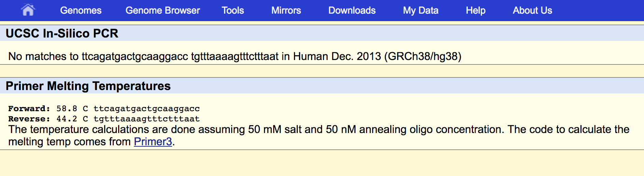The height and width of the screenshot is (176, 644).
Task: Click the 44.2 C reverse melting temperature
Action: pos(72,119)
